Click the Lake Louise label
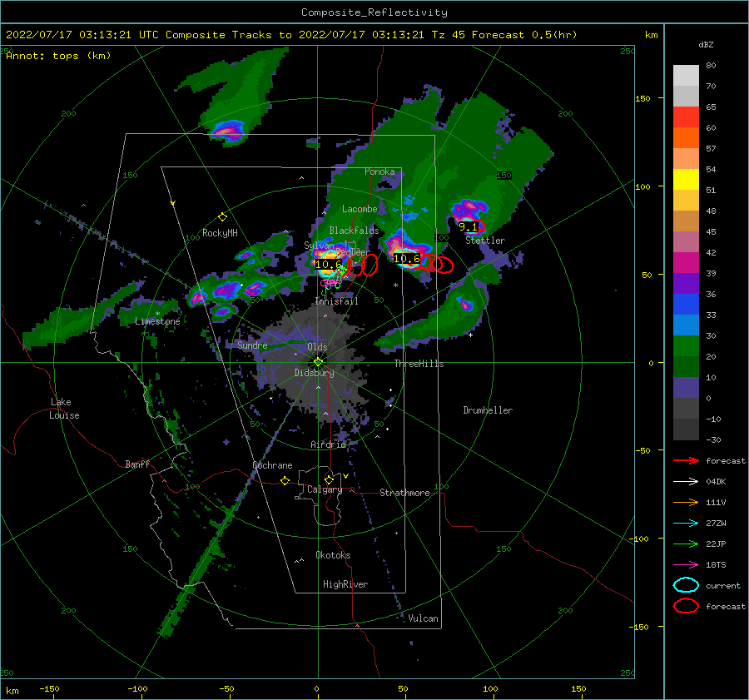 click(x=64, y=409)
